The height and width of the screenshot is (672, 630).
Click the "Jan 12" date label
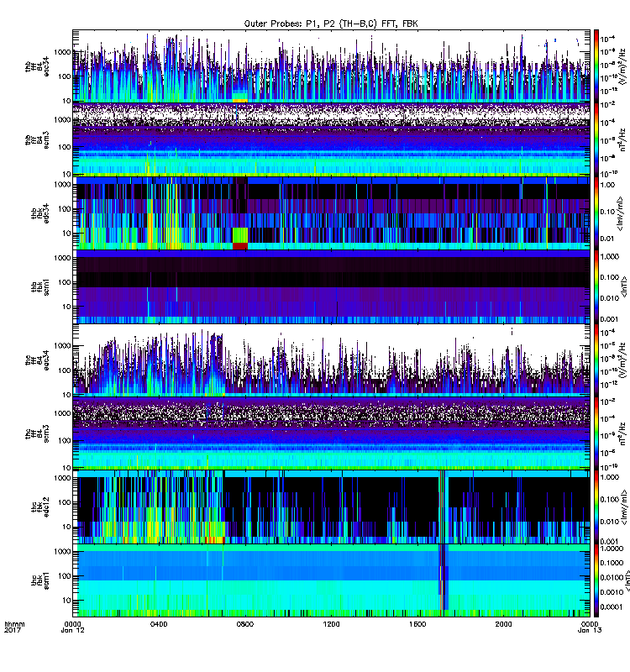(72, 630)
